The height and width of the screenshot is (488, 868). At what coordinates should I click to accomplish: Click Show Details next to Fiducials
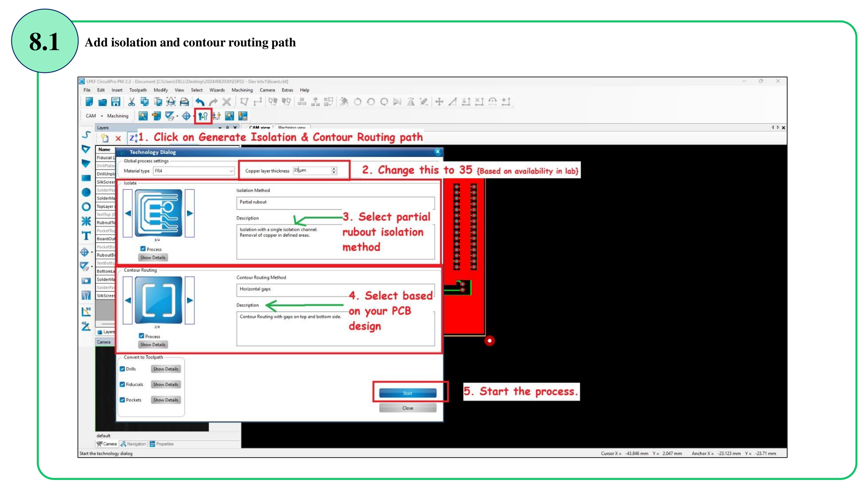point(166,385)
